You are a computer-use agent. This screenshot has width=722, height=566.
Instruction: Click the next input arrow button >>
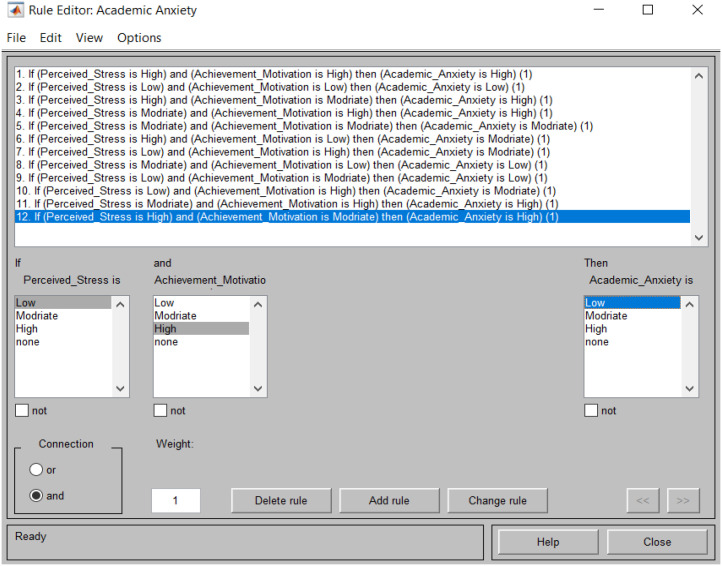683,500
